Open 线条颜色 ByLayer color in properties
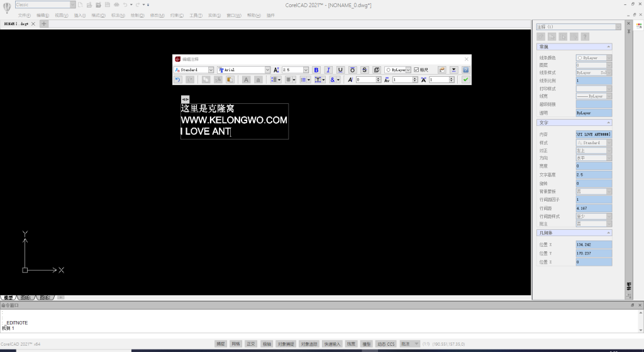This screenshot has width=644, height=352. point(594,58)
